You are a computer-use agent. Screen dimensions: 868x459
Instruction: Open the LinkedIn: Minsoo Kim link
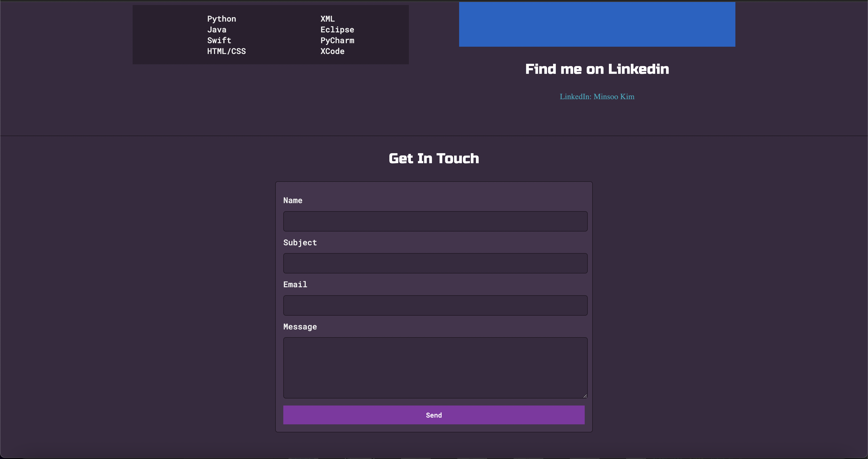coord(597,97)
